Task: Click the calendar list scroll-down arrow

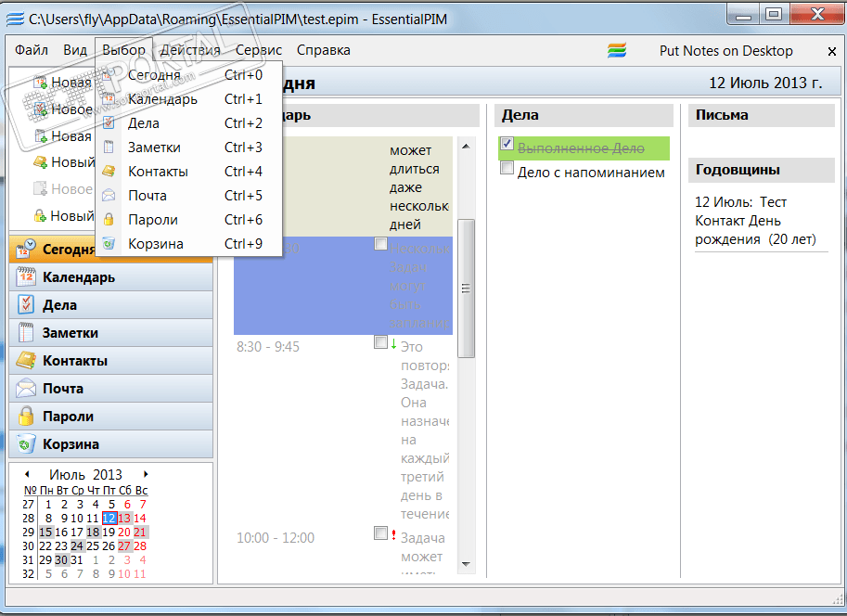Action: pyautogui.click(x=466, y=564)
